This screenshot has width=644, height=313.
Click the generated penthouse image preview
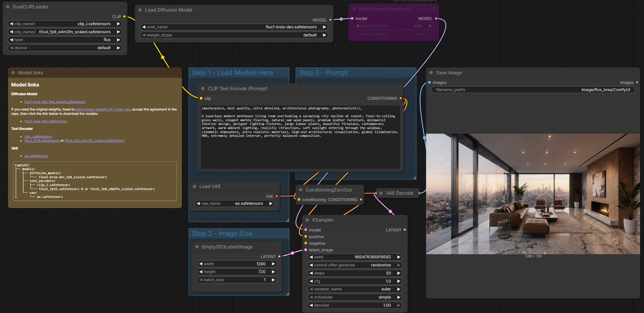pos(533,194)
